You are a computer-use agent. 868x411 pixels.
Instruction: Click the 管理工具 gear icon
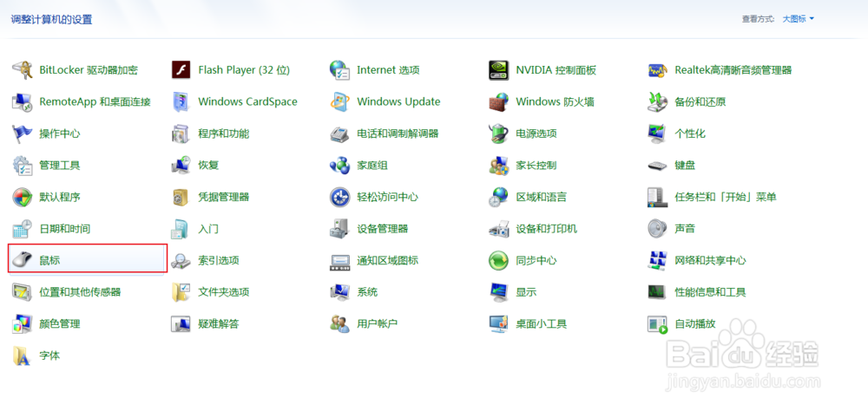point(23,166)
